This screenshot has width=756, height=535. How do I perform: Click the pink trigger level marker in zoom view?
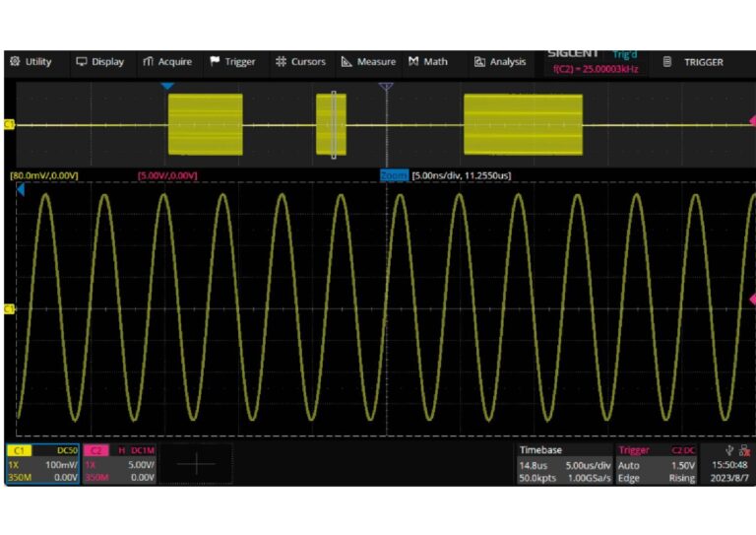[x=753, y=300]
